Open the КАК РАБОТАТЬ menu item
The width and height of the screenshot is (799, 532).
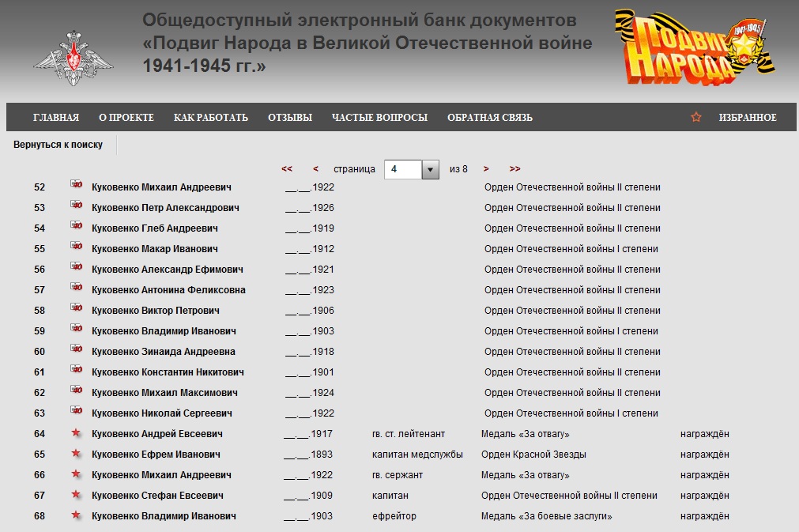click(211, 118)
